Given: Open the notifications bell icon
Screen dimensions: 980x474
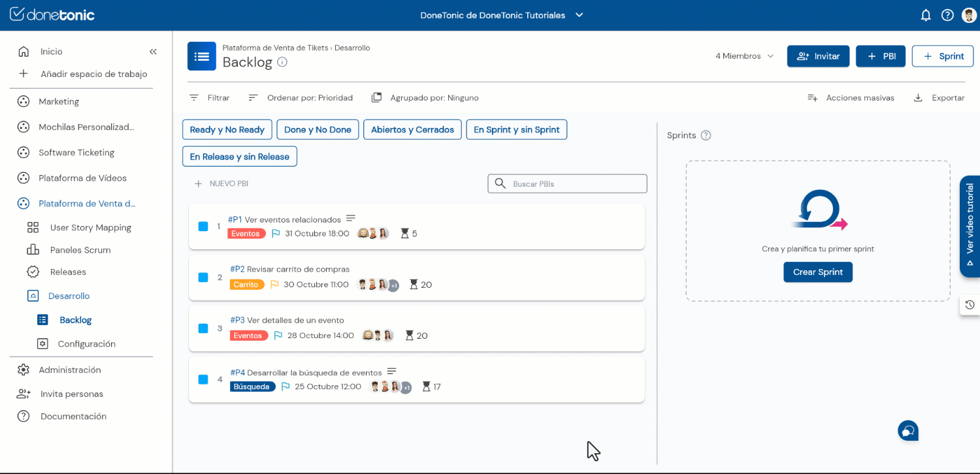Looking at the screenshot, I should click(x=925, y=15).
